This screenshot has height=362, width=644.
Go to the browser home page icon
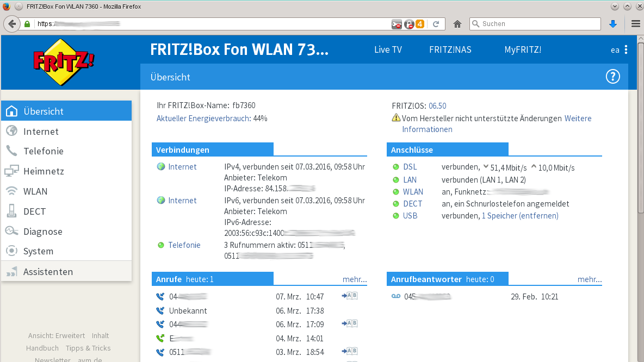pos(457,24)
